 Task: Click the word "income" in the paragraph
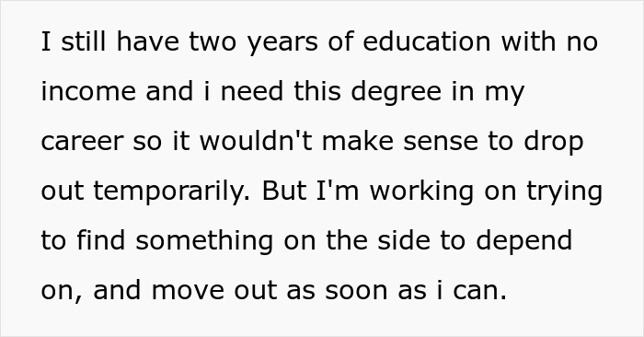[x=88, y=91]
